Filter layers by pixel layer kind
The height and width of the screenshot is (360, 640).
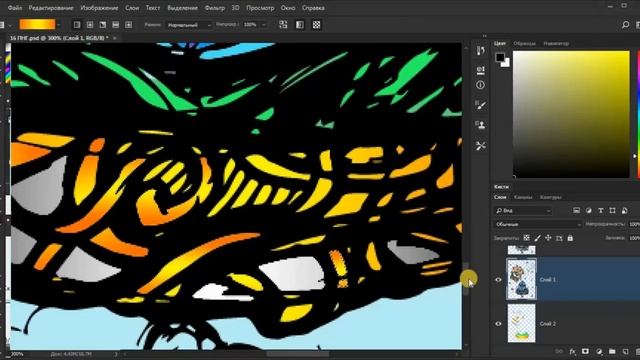[x=576, y=211]
